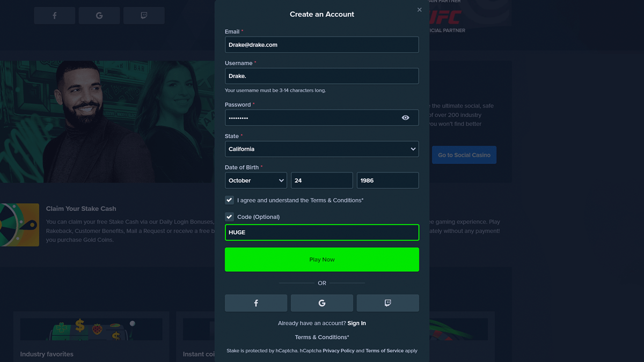Focus the Username input field
Image resolution: width=644 pixels, height=362 pixels.
pyautogui.click(x=322, y=76)
